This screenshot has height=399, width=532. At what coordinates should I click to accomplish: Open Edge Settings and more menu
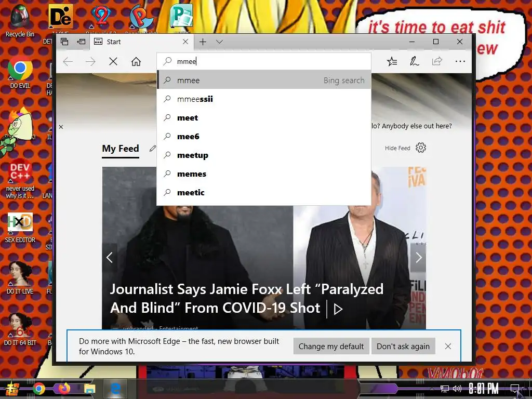click(460, 61)
